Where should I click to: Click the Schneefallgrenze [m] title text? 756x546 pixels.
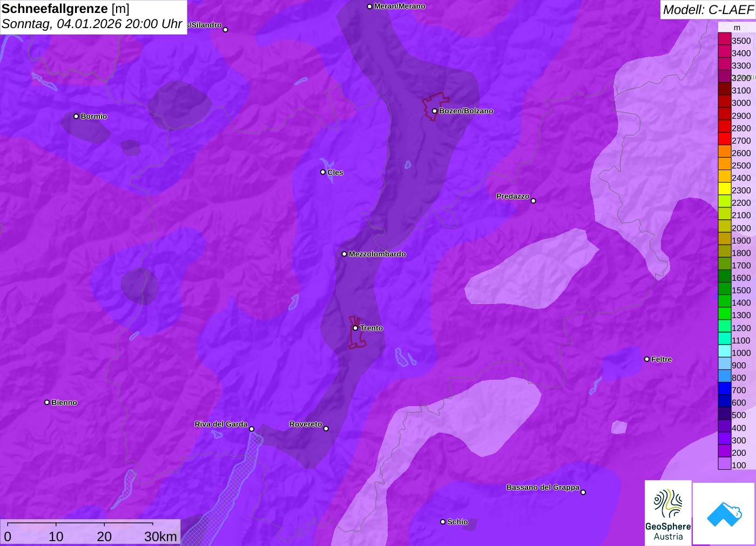coord(65,9)
